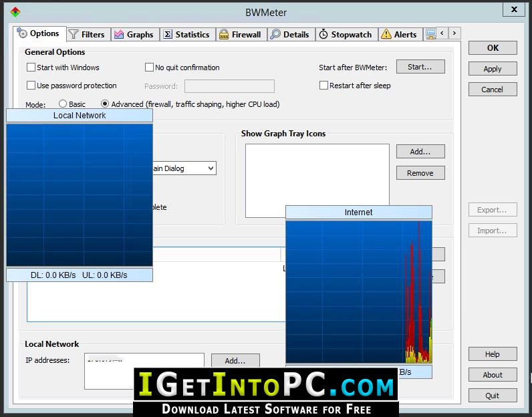Click the Internet graph title bar
Image resolution: width=532 pixels, height=417 pixels.
pos(359,213)
